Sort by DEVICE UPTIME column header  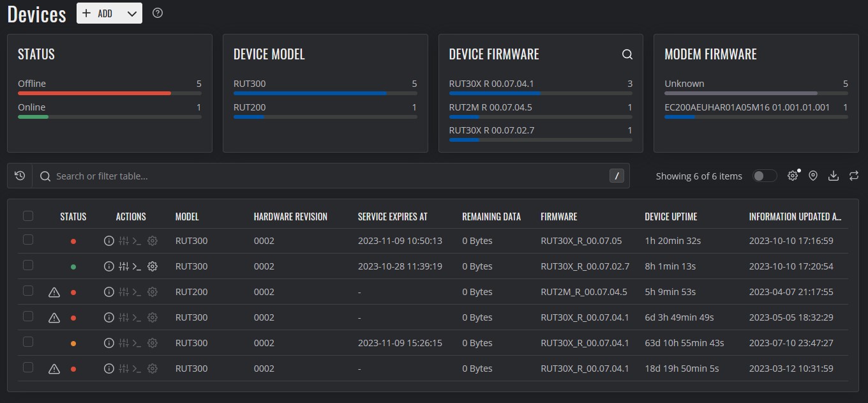(671, 217)
